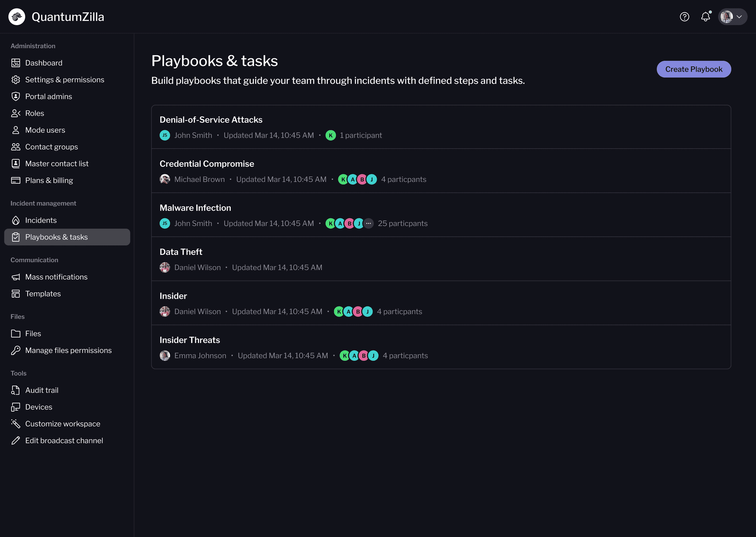Screen dimensions: 756x537
Task: Go to Templates in sidebar
Action: (43, 294)
